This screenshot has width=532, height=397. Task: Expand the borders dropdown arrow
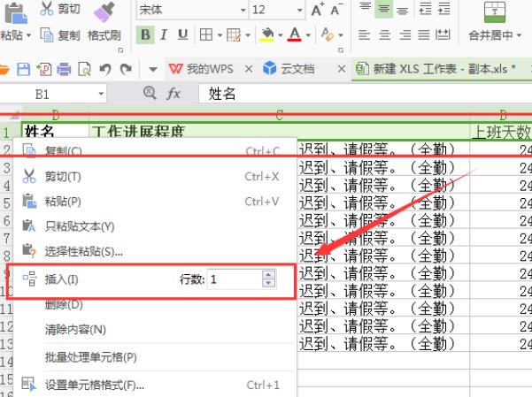click(x=220, y=34)
